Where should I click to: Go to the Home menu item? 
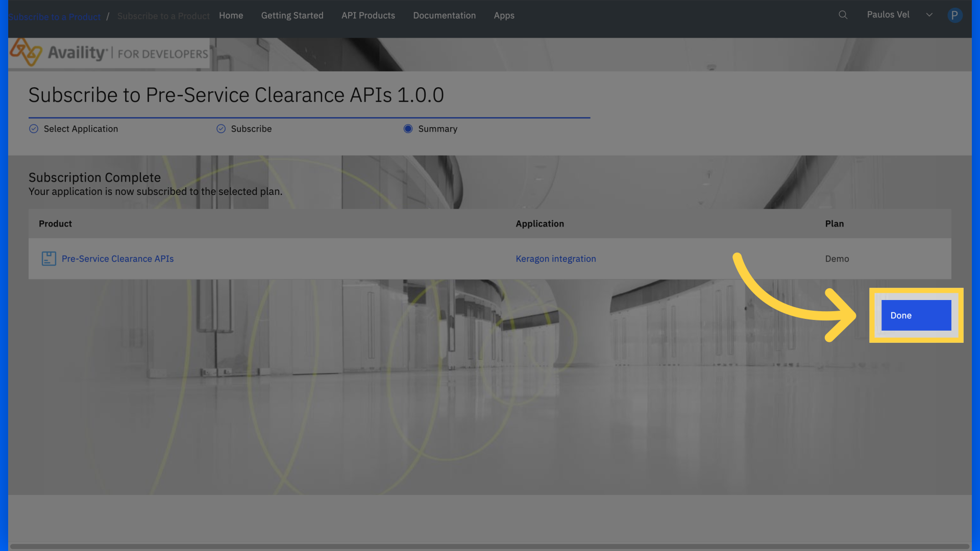[x=231, y=15]
